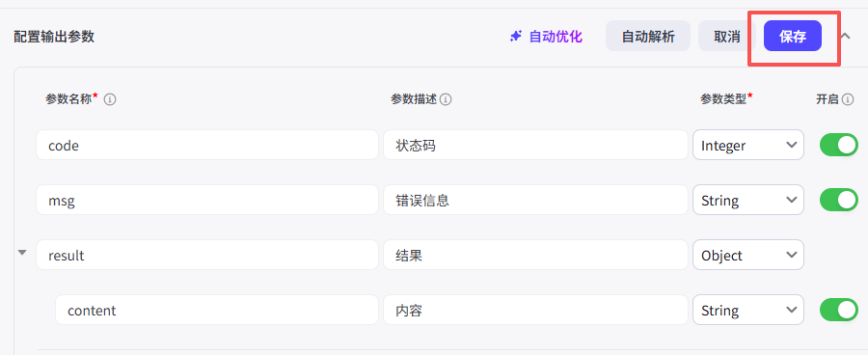Click the info icon next to 开启

tap(848, 99)
